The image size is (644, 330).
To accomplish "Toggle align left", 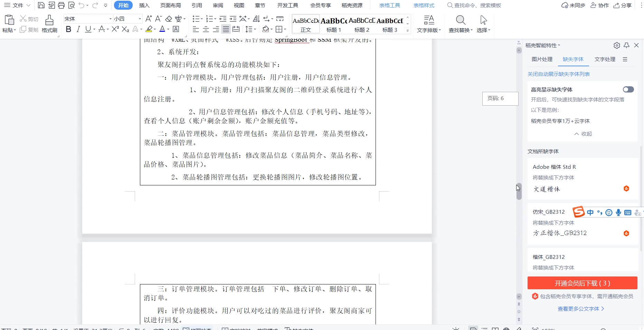I will pos(196,29).
